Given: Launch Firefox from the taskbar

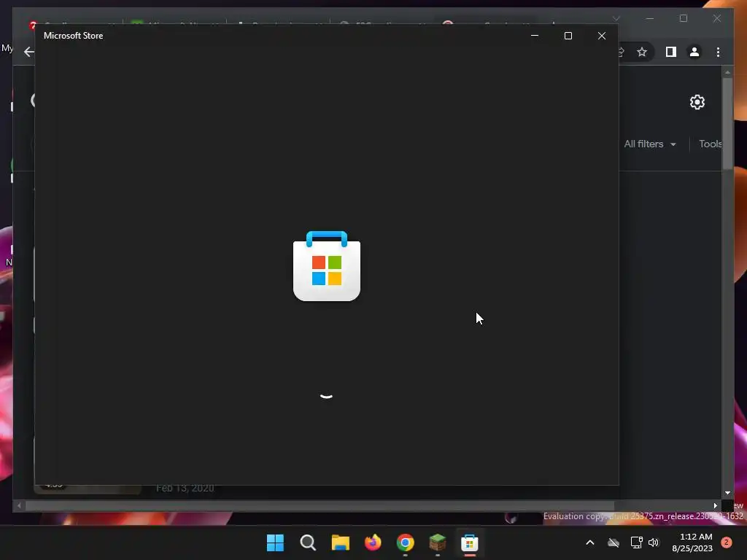Looking at the screenshot, I should coord(373,542).
